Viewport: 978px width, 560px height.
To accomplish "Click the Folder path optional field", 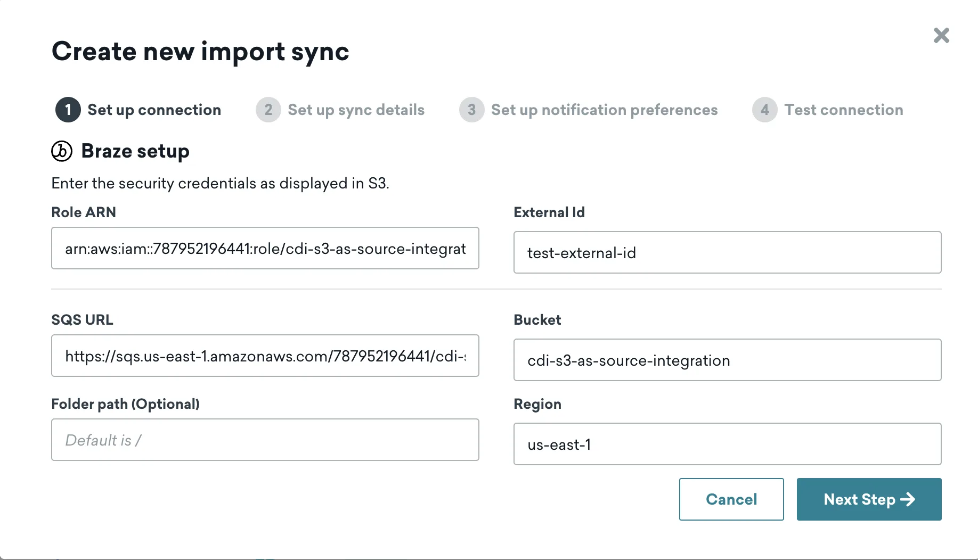I will click(265, 440).
